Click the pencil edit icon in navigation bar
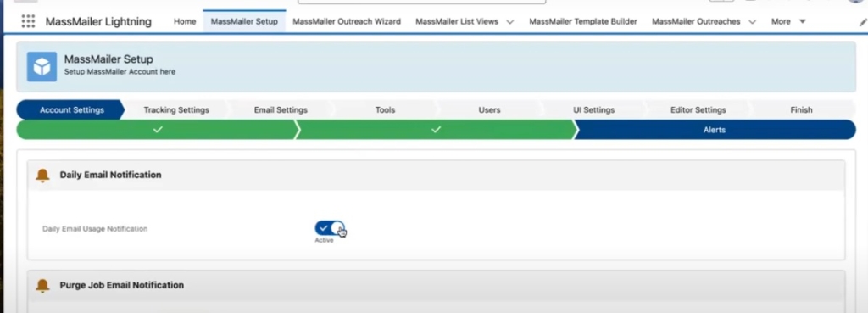The height and width of the screenshot is (313, 868). 863,22
